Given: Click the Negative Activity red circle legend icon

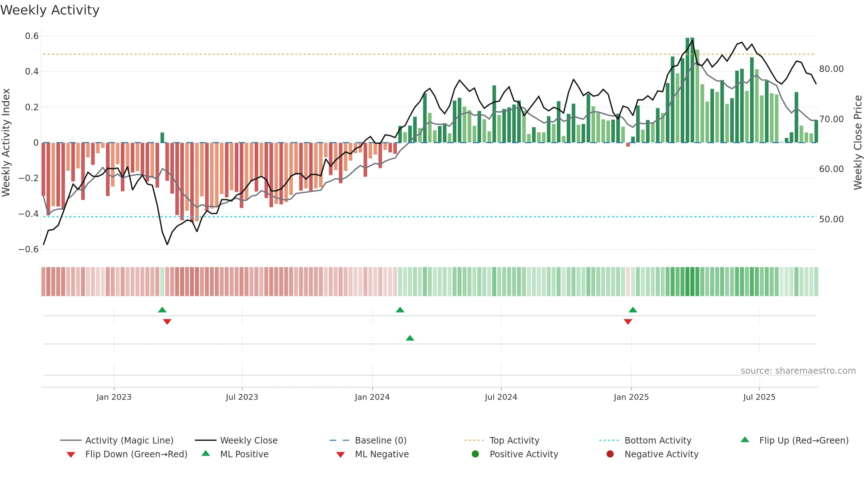Looking at the screenshot, I should (610, 454).
